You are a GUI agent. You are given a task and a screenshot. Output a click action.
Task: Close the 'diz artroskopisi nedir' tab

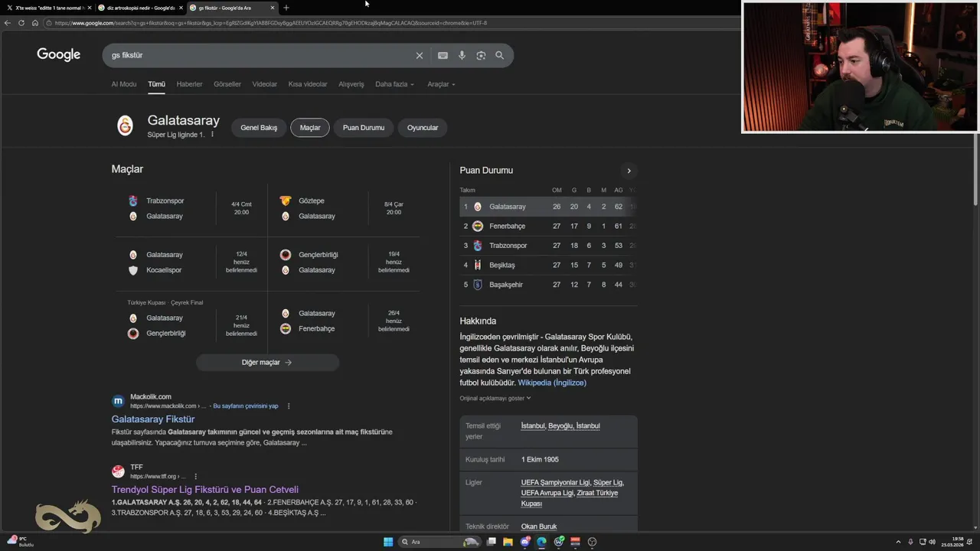tap(181, 8)
